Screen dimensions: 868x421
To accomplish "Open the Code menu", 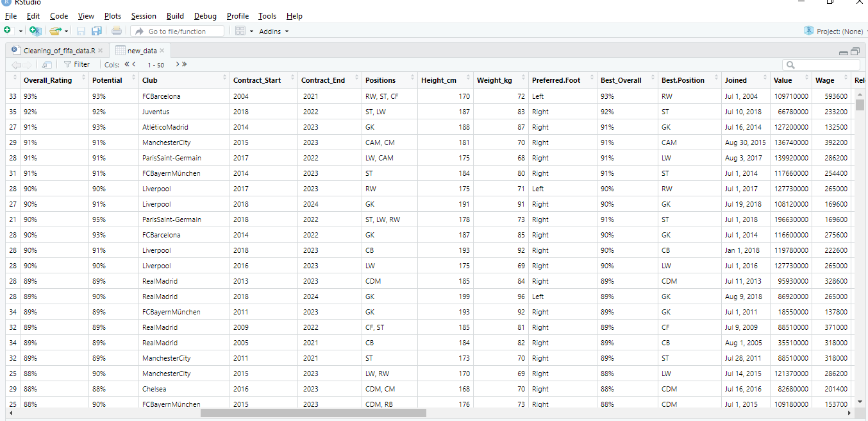I will (x=59, y=16).
